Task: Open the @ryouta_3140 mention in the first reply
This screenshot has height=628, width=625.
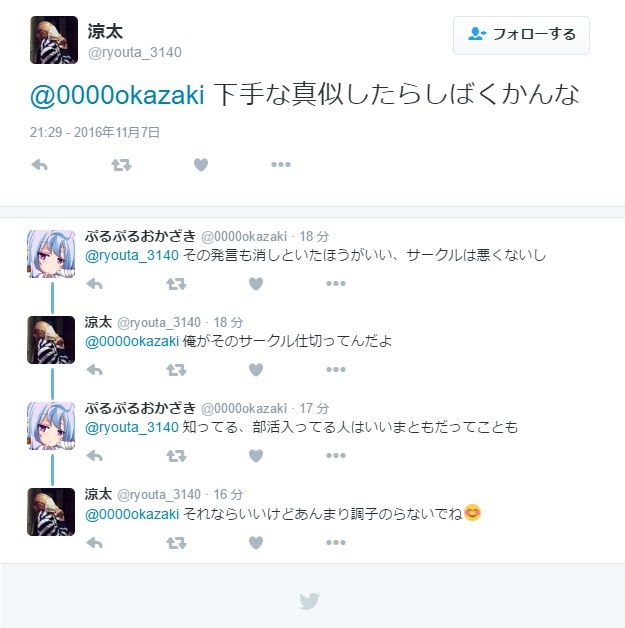Action: (132, 256)
